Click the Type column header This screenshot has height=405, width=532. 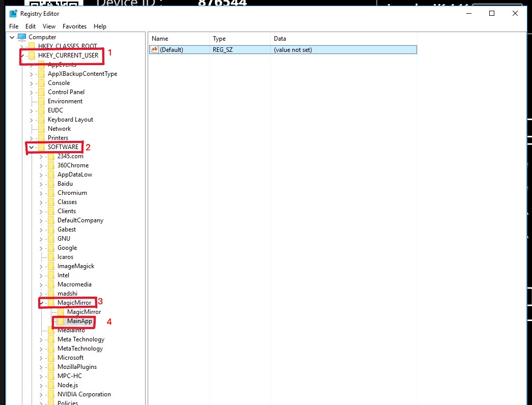219,39
